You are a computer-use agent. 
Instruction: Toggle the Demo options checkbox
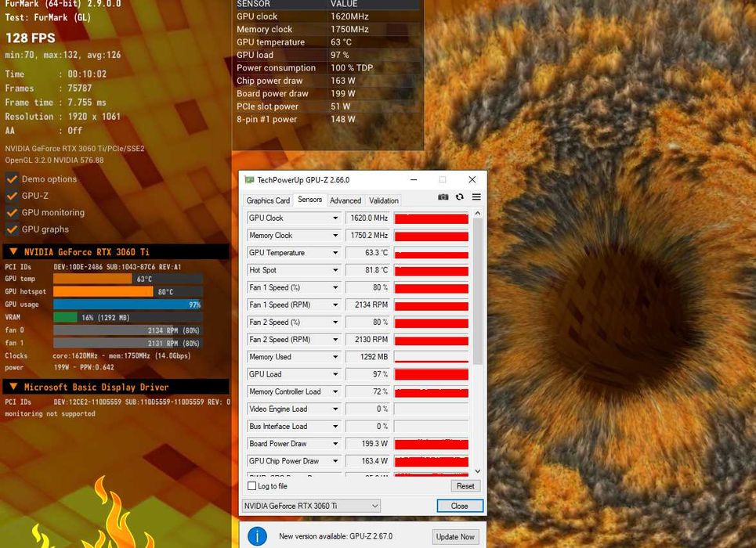(x=12, y=178)
